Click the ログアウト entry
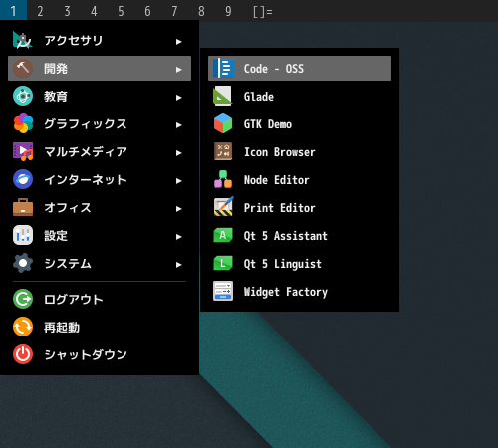 click(100, 300)
